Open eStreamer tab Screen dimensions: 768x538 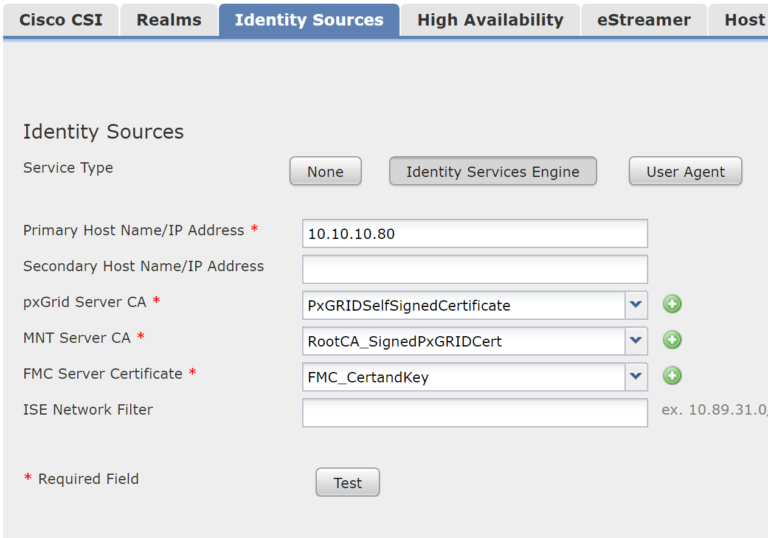coord(644,20)
